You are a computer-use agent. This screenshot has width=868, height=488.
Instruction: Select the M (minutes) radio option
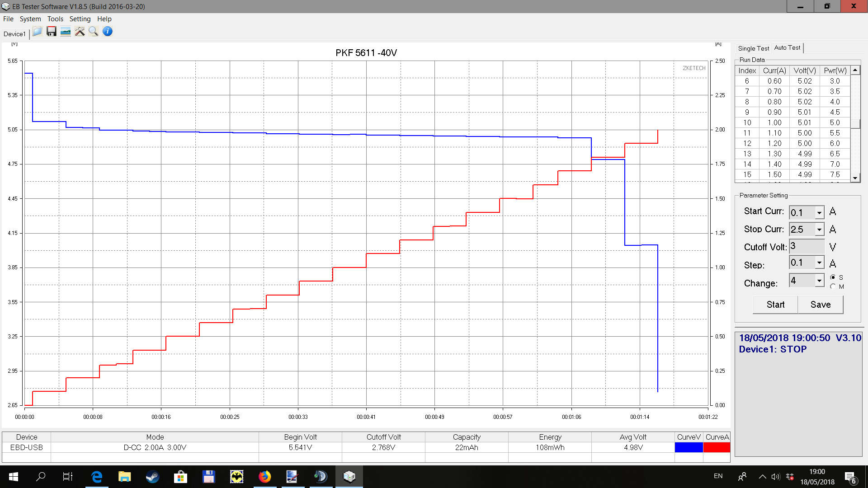pyautogui.click(x=833, y=286)
